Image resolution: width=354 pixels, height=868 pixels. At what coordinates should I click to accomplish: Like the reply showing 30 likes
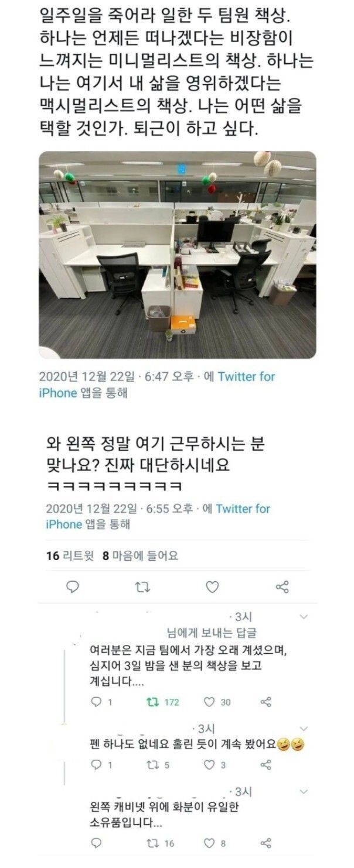pos(209,702)
